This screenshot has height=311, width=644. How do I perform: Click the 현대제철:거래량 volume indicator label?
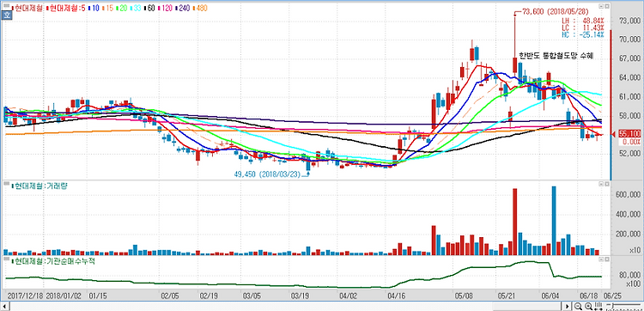pyautogui.click(x=40, y=186)
